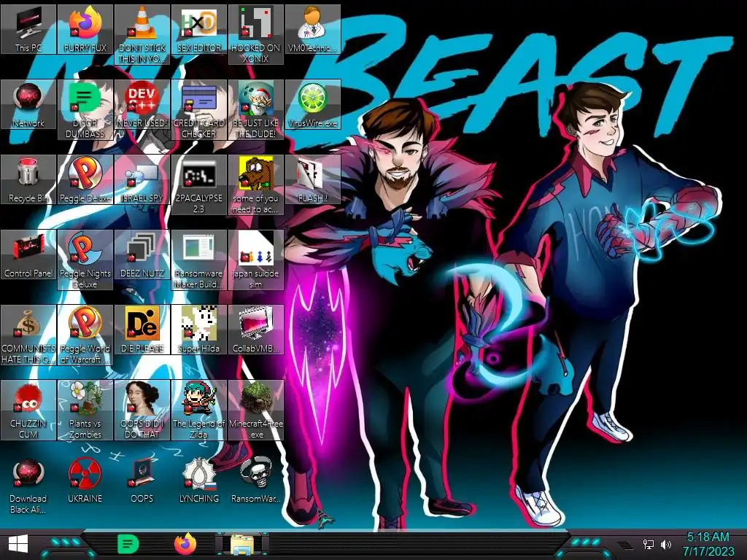This screenshot has height=560, width=747.
Task: Launch Plants vs Zombies
Action: point(85,410)
